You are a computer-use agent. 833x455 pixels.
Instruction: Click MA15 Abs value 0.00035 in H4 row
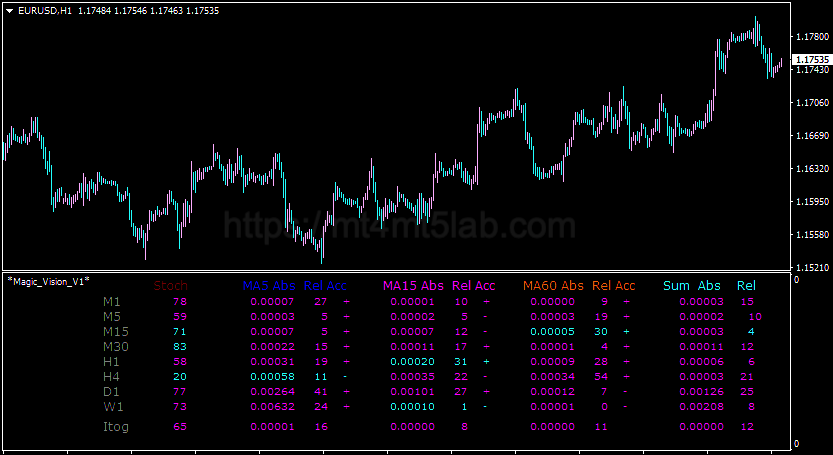coord(413,377)
